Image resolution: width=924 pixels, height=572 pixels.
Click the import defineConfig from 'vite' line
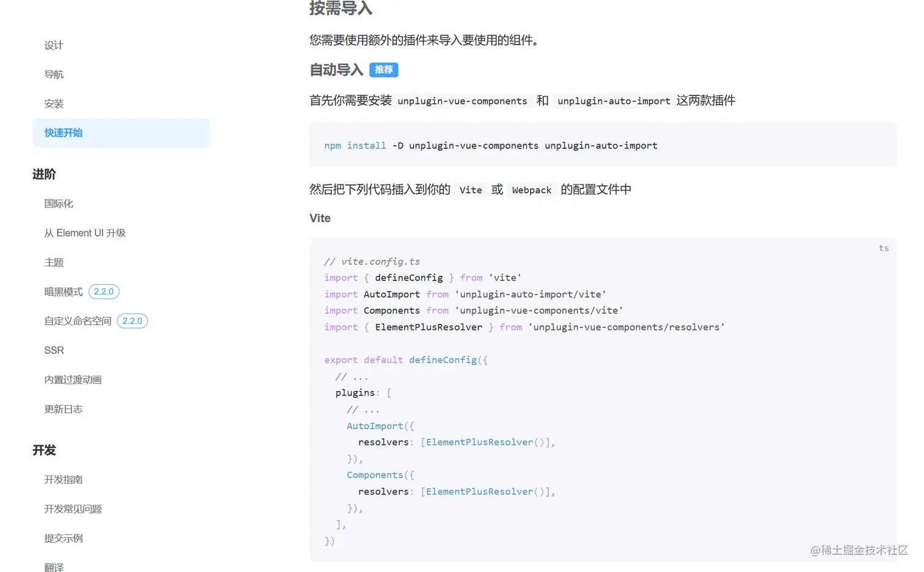point(423,278)
